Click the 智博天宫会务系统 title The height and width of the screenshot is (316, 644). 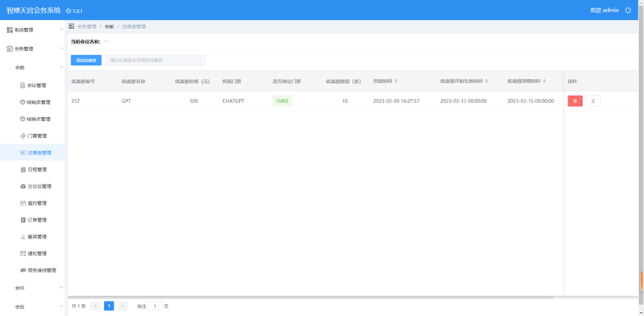[x=34, y=10]
